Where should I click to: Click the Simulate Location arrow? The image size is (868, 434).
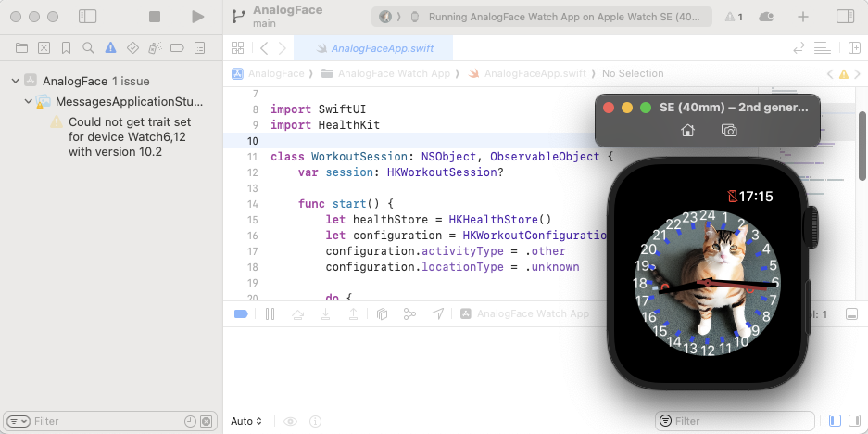point(438,314)
